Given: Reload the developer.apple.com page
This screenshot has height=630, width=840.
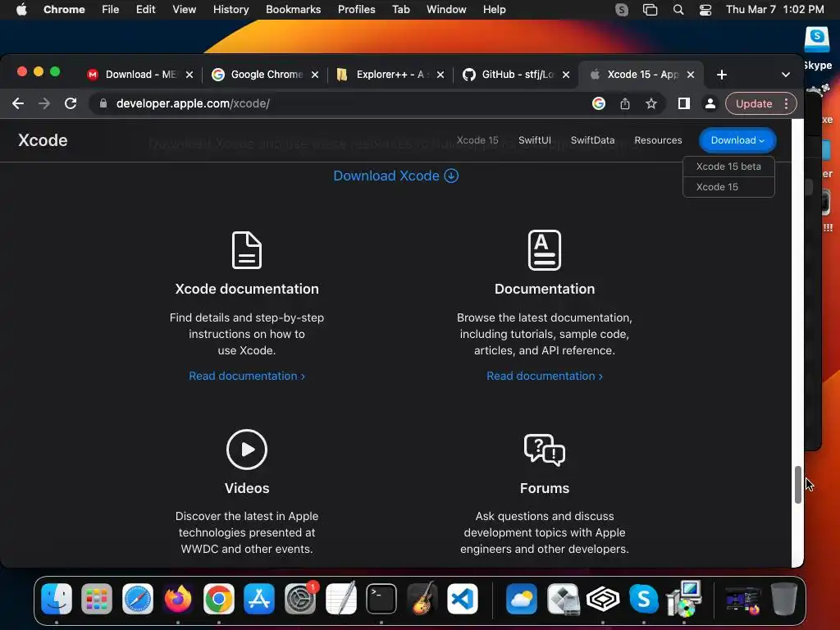Looking at the screenshot, I should coord(71,103).
